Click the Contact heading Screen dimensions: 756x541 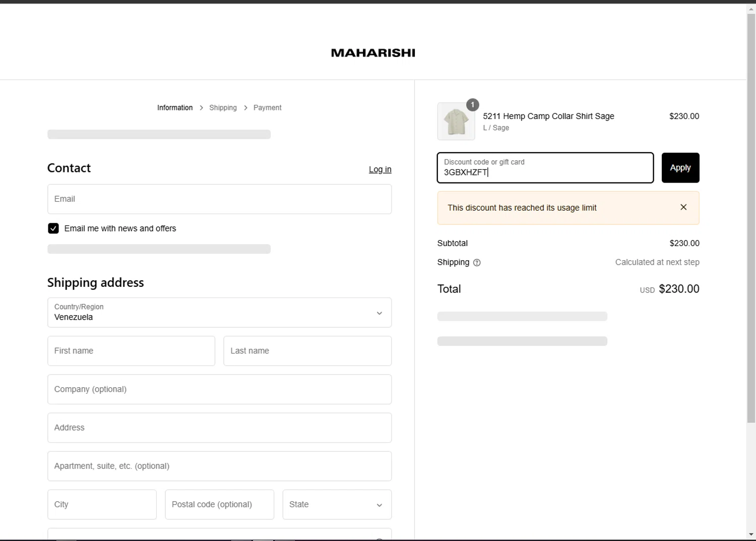click(69, 168)
